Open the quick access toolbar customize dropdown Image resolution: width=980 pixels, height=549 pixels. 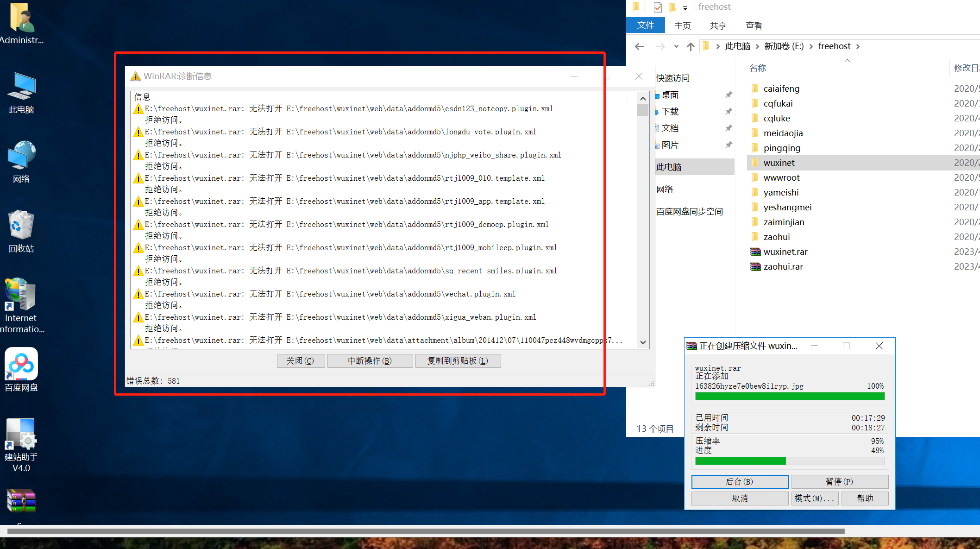[685, 8]
